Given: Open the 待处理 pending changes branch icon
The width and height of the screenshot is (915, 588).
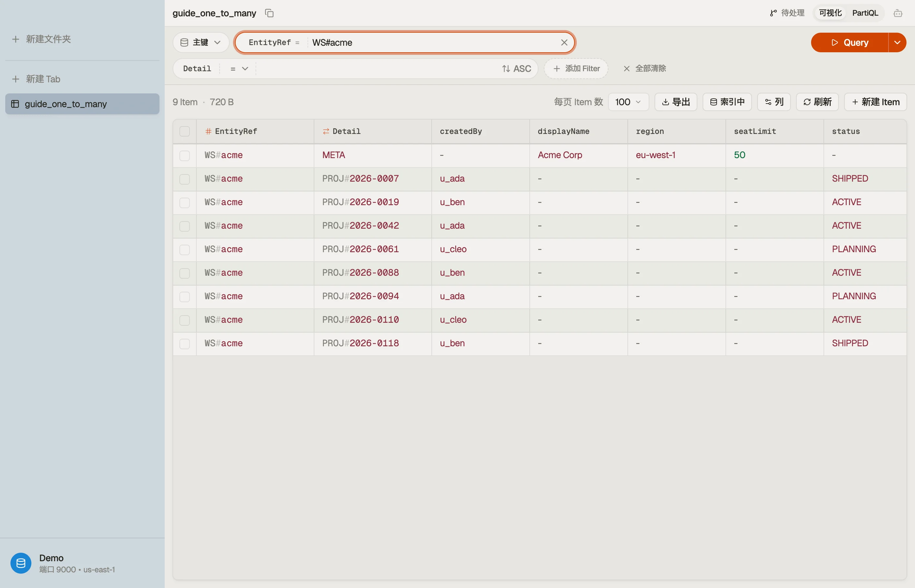Looking at the screenshot, I should click(773, 13).
